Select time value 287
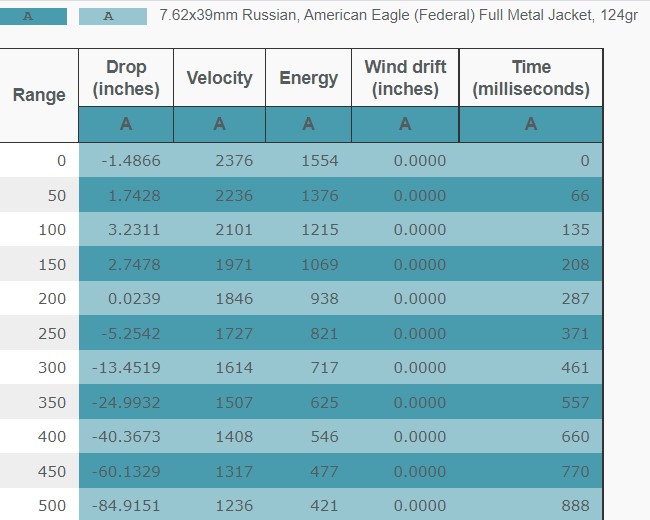Image resolution: width=650 pixels, height=520 pixels. [x=575, y=299]
